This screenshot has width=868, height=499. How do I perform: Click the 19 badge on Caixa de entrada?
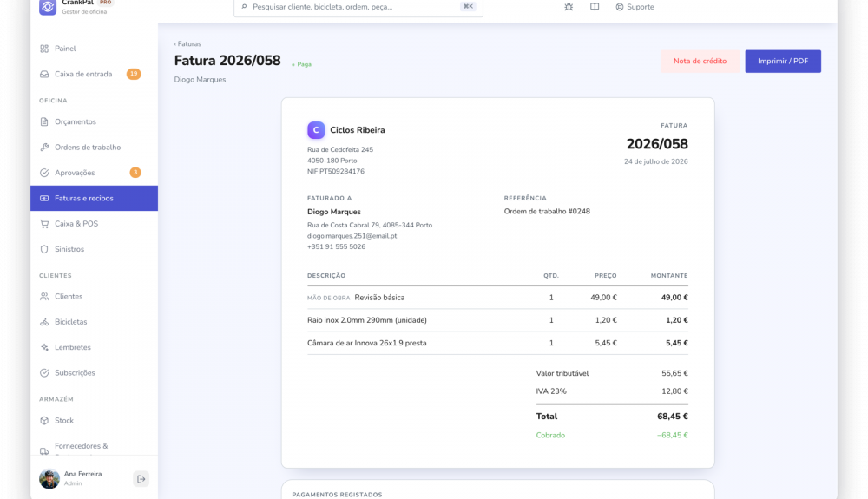point(134,74)
